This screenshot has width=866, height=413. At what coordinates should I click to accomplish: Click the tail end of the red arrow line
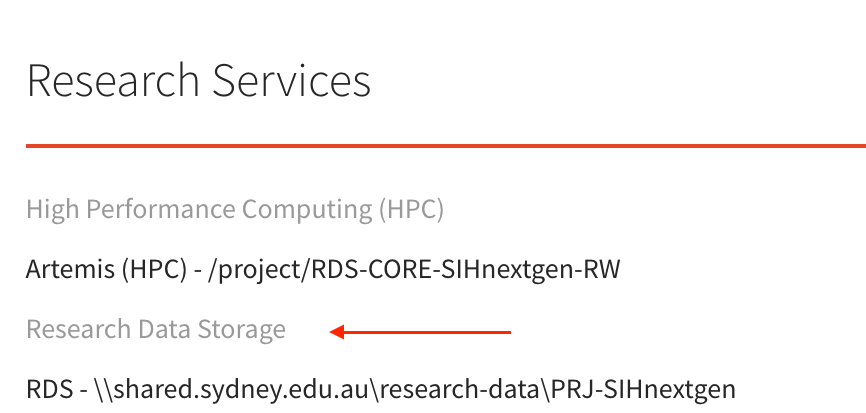coord(507,332)
